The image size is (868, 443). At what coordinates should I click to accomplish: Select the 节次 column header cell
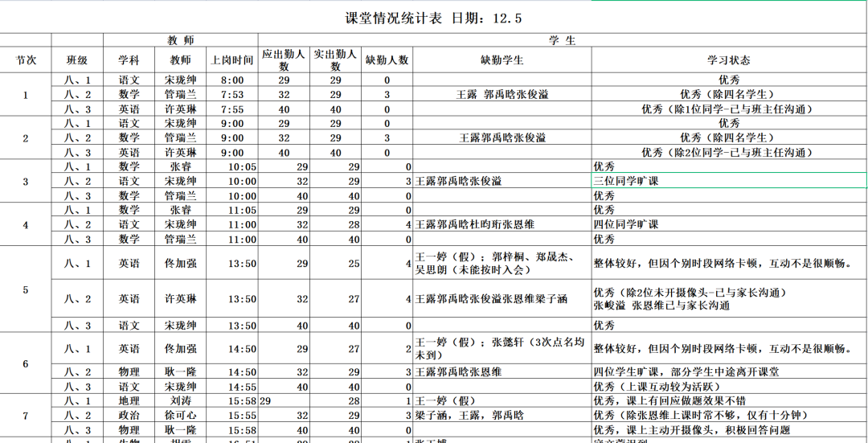coord(26,59)
